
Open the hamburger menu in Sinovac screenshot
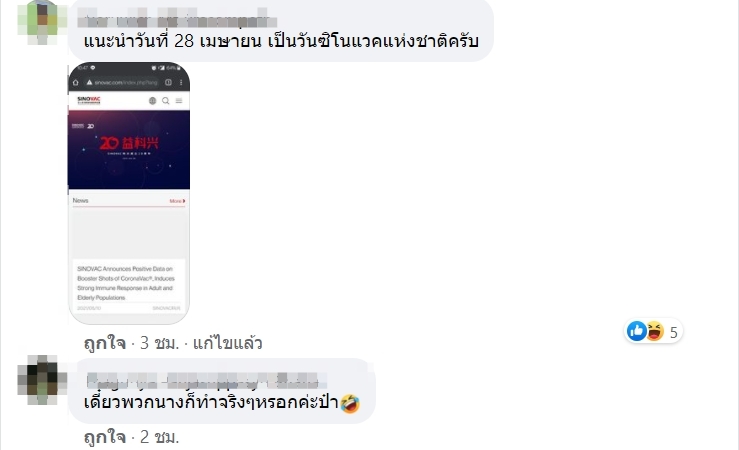pyautogui.click(x=179, y=100)
